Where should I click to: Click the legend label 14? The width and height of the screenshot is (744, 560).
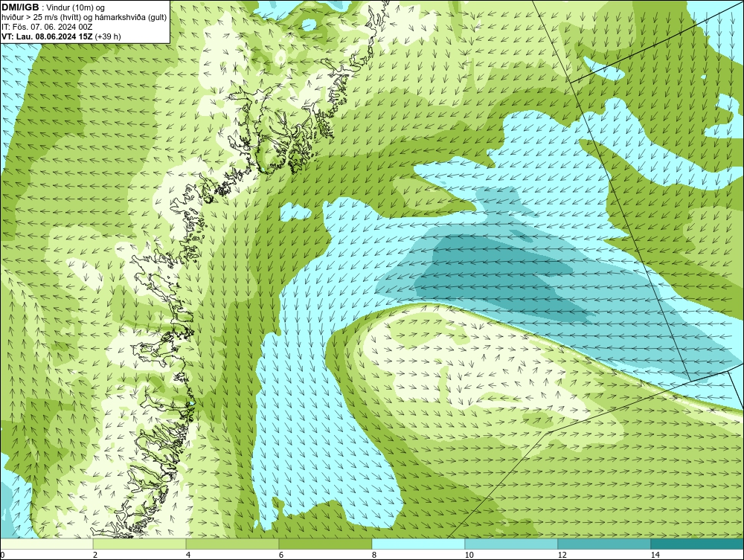655,556
